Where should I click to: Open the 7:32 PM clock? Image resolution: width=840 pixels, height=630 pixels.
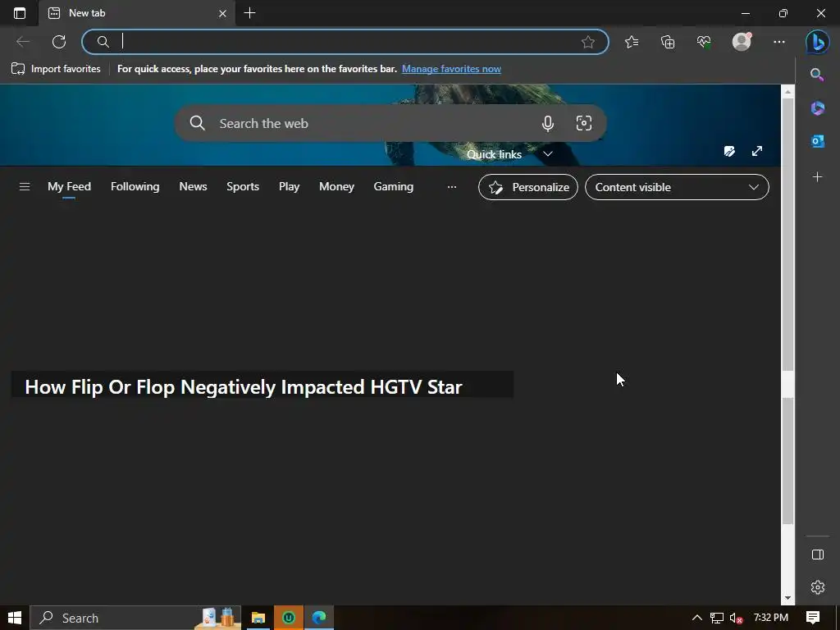coord(771,618)
